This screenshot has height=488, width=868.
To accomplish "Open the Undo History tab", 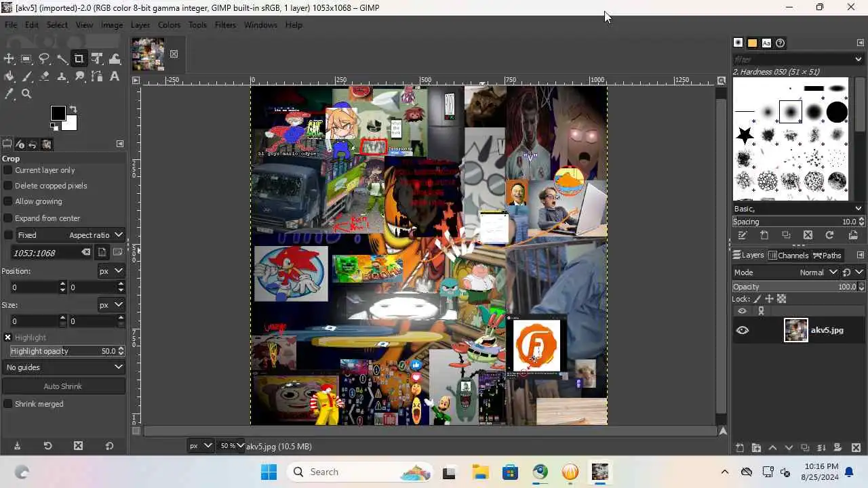I will coord(33,144).
